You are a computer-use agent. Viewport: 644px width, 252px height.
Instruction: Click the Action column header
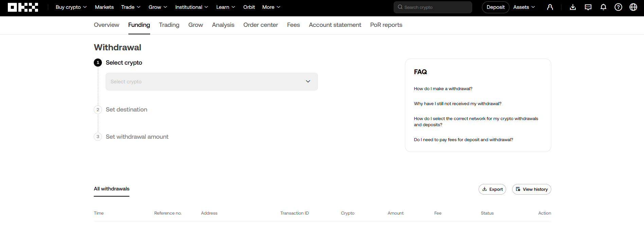point(545,213)
